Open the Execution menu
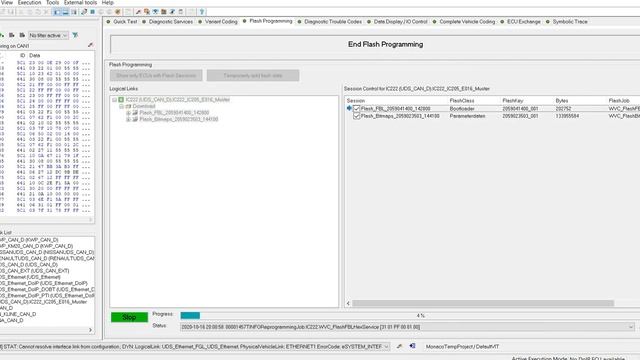Screen dimensions: 640x360 coord(29,2)
